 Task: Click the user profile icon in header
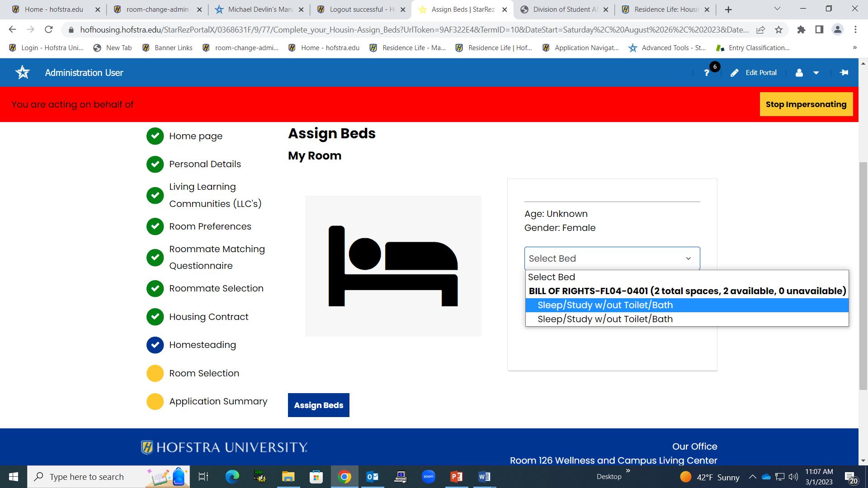[x=799, y=73]
